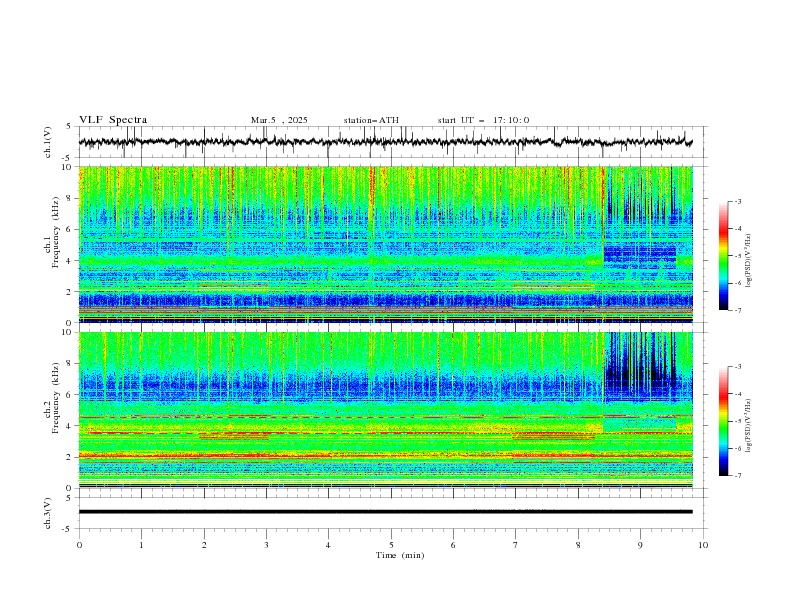Click the ch.2 spectrogram color scale bar
Image resolution: width=792 pixels, height=612 pixels.
(x=723, y=421)
